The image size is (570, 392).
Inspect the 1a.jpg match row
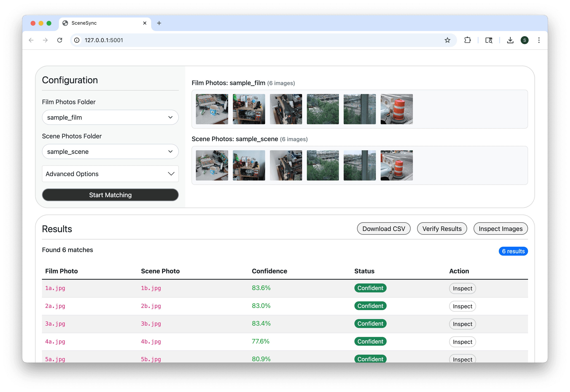(462, 288)
